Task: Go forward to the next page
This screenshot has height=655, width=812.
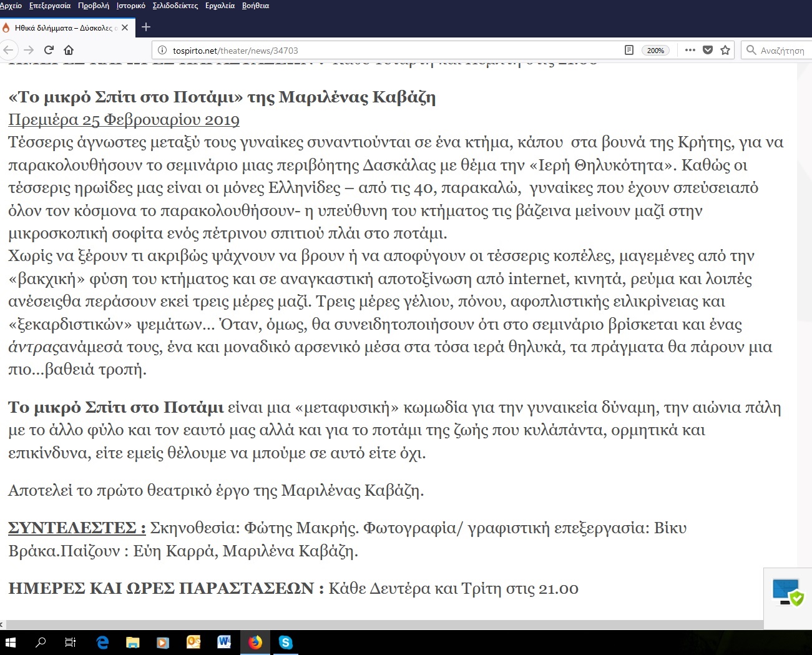Action: point(29,50)
